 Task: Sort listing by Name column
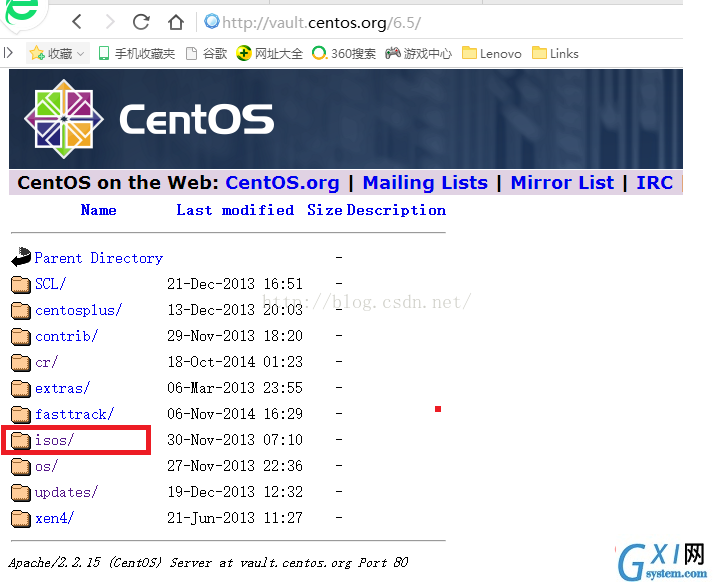click(x=98, y=210)
